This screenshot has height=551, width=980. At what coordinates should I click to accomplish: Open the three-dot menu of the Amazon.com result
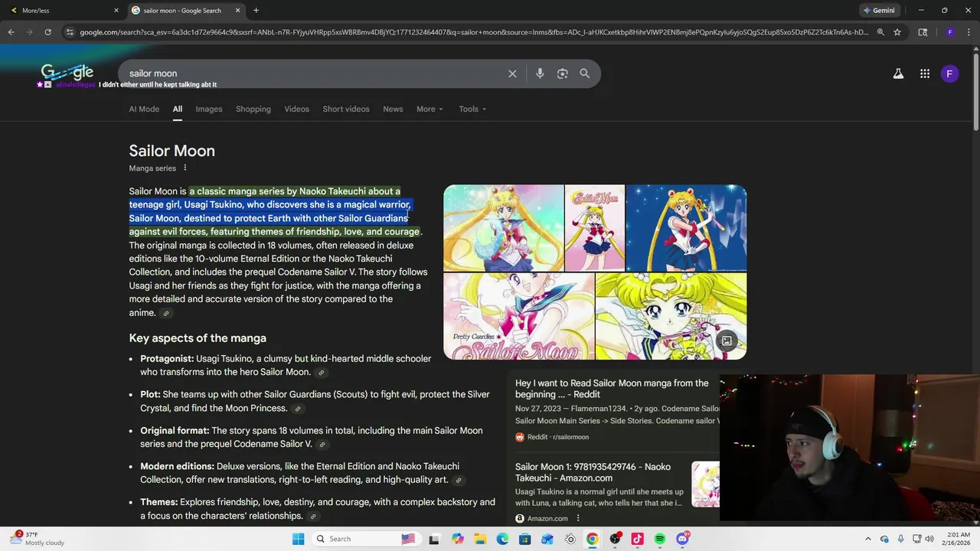[x=577, y=518]
